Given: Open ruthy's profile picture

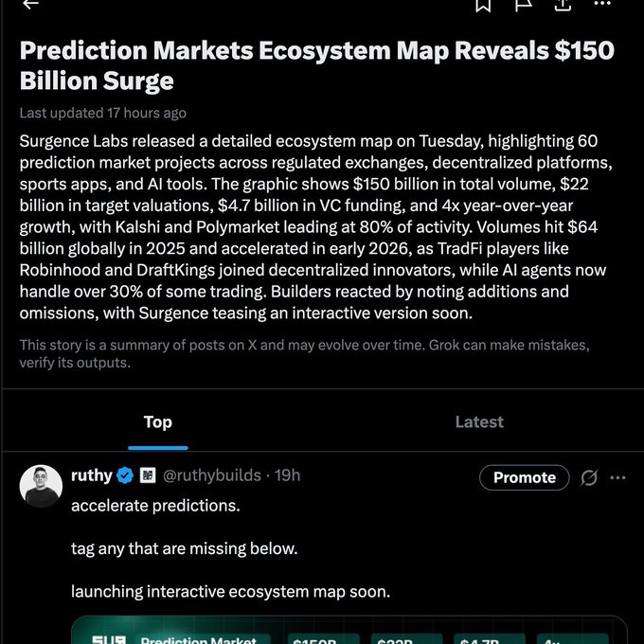Looking at the screenshot, I should click(41, 485).
